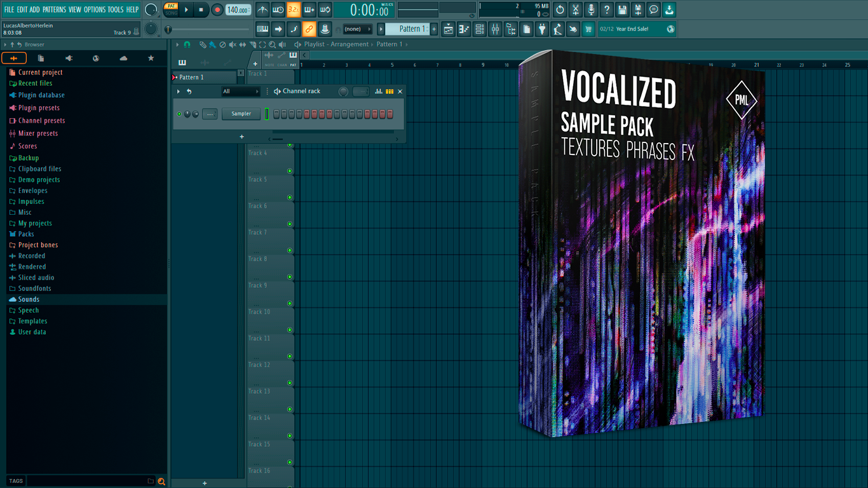The image size is (868, 488).
Task: Click the render/export download icon
Action: coord(669,10)
